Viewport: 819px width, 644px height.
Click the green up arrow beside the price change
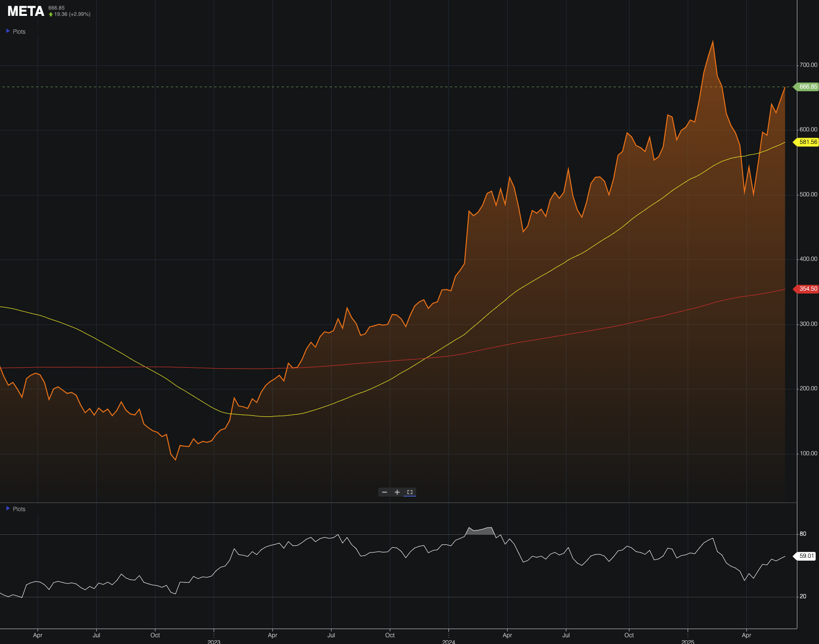pyautogui.click(x=50, y=14)
